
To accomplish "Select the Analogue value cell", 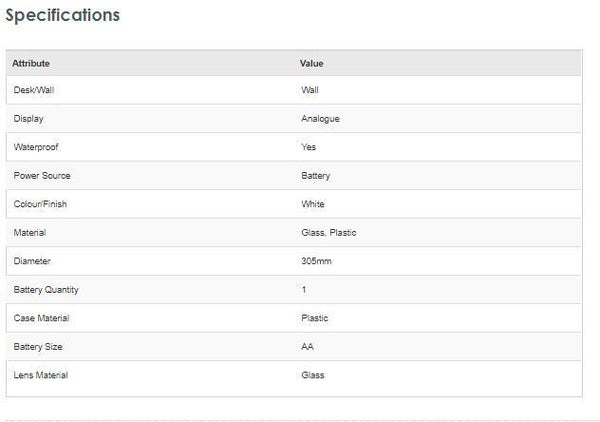I will 320,118.
